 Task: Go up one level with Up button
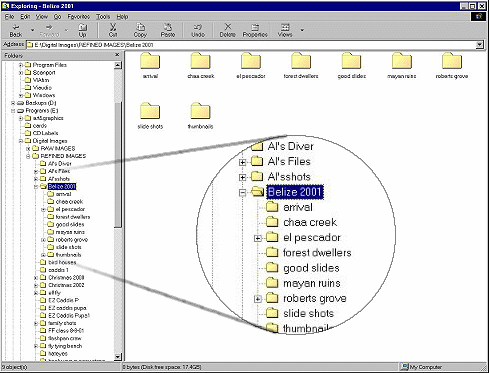coord(82,30)
